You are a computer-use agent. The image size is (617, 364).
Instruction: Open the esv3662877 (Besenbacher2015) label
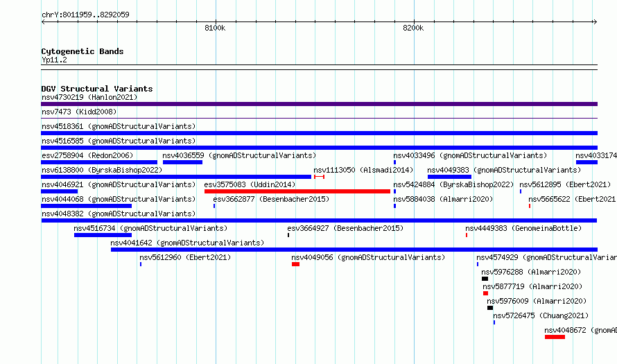[271, 199]
